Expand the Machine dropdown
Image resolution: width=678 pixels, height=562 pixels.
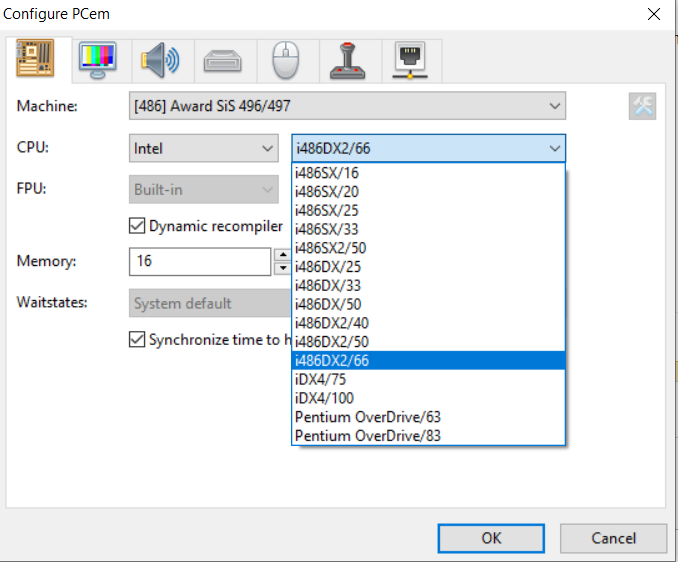point(347,106)
